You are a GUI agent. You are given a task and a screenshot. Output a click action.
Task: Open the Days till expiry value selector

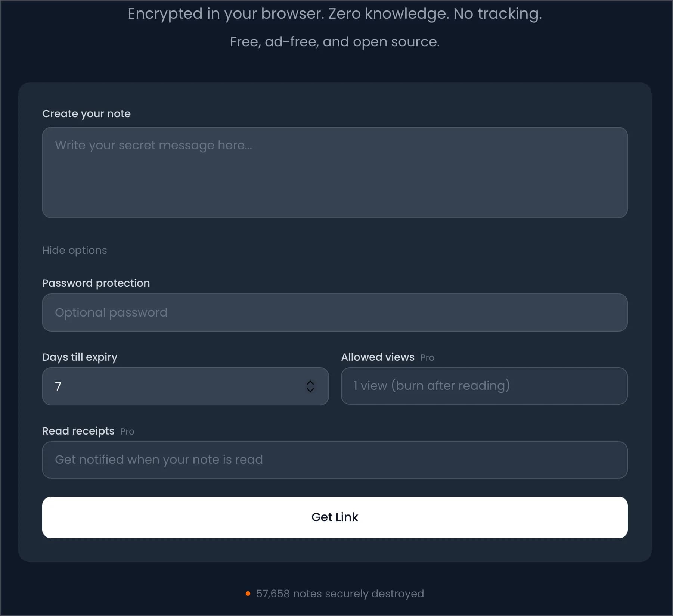(x=186, y=387)
